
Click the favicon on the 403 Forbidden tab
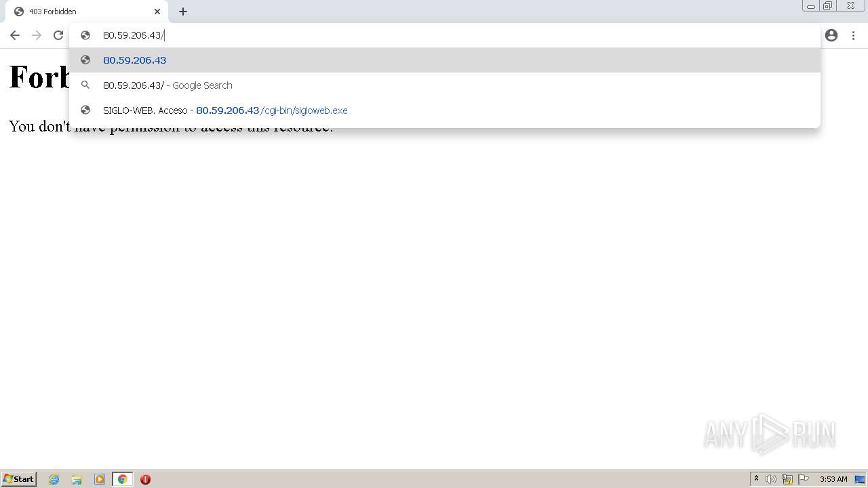19,12
